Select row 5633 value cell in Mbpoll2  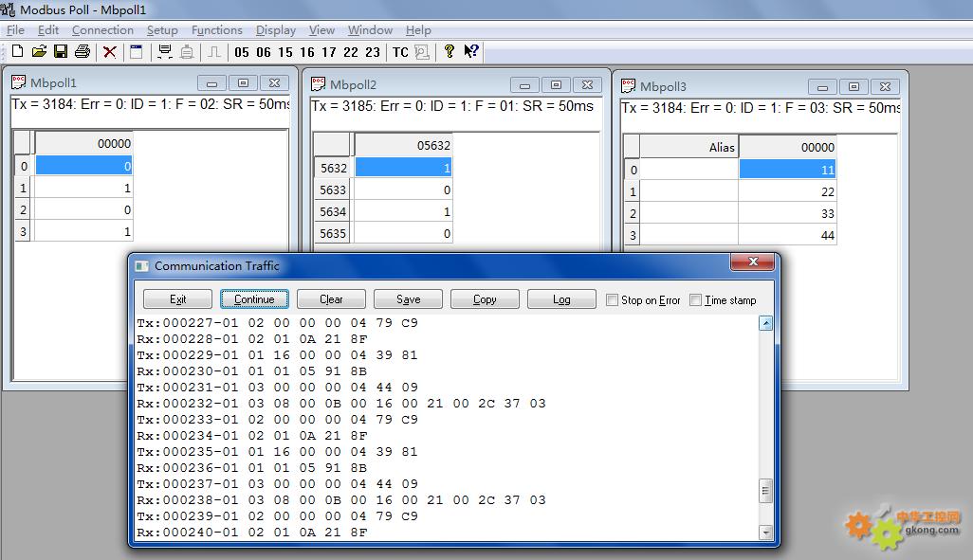pyautogui.click(x=403, y=190)
